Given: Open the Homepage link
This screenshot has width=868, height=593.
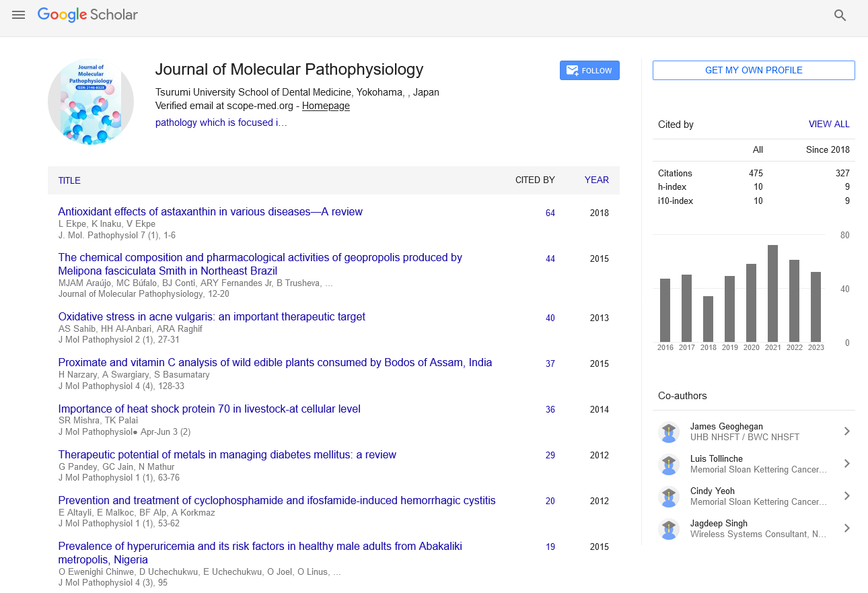Looking at the screenshot, I should (x=326, y=106).
